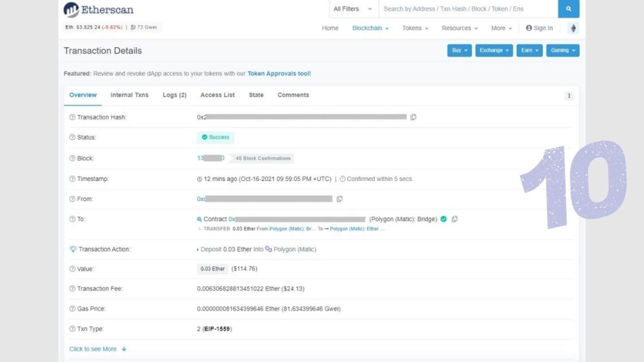Copy the transaction hash to clipboard
The width and height of the screenshot is (644, 362).
pos(413,117)
